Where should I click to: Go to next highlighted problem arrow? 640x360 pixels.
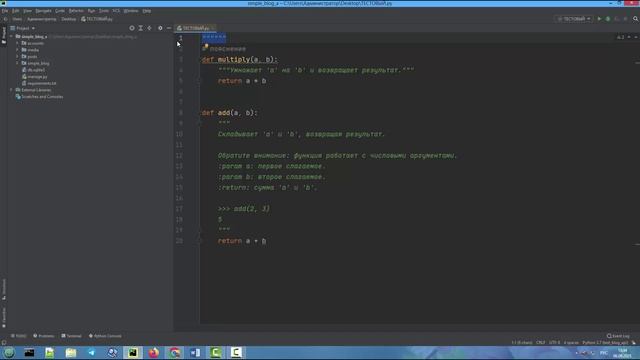coord(636,37)
